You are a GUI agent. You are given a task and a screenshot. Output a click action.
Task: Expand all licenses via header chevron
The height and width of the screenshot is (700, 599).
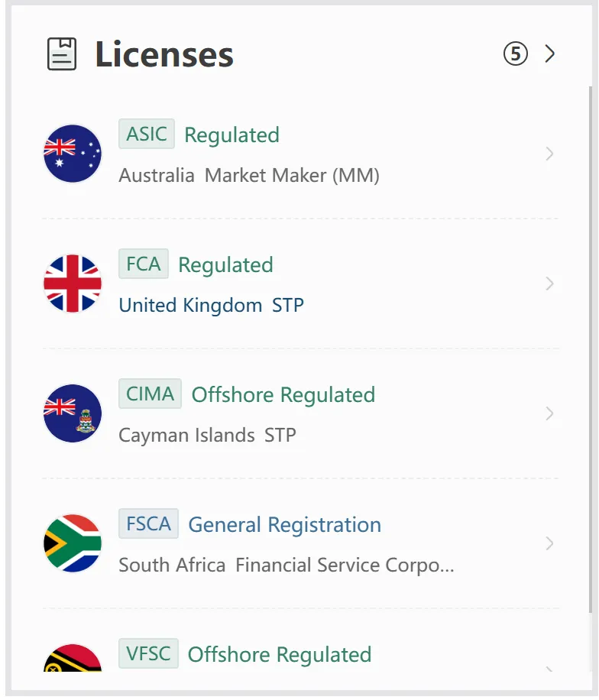550,53
